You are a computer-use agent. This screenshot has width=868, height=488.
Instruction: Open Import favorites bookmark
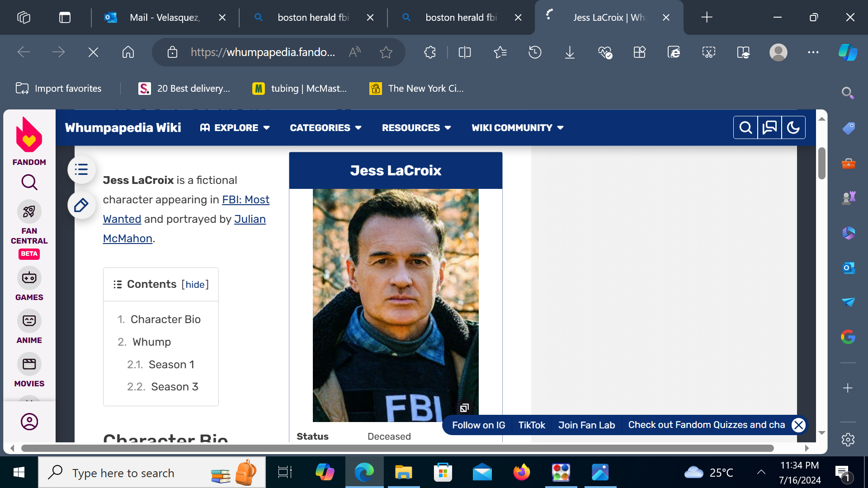[58, 89]
